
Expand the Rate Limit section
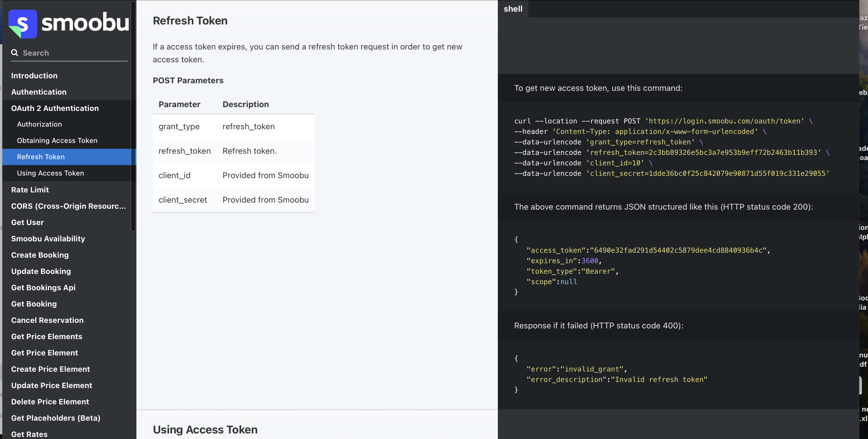click(x=30, y=190)
